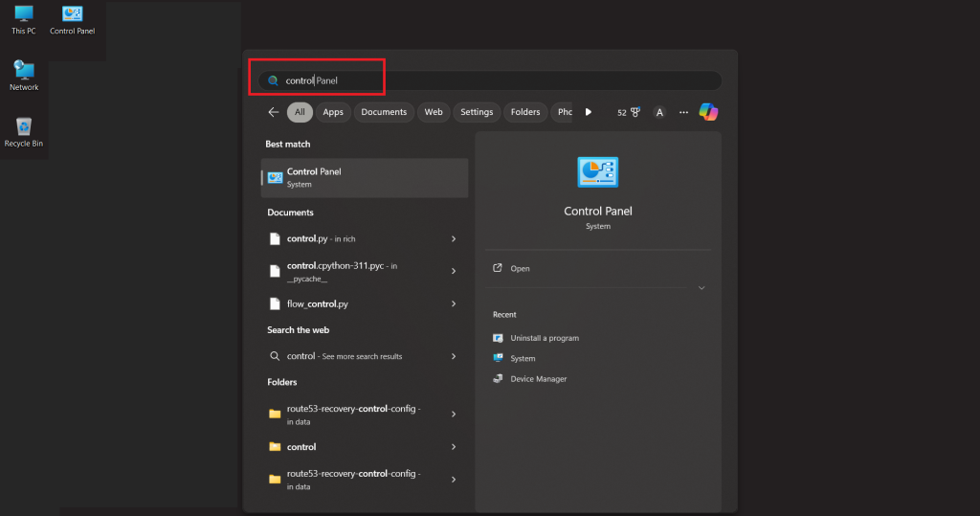Open the three-dot more options menu

683,113
